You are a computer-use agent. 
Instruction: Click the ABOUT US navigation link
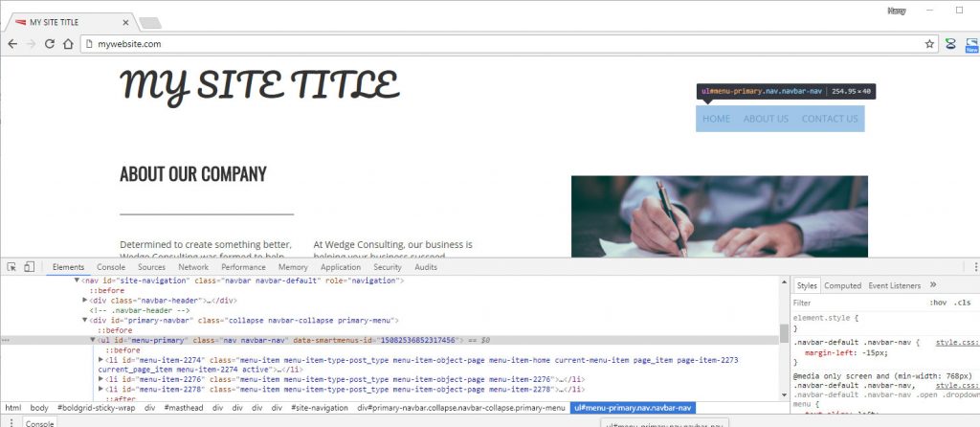tap(766, 119)
